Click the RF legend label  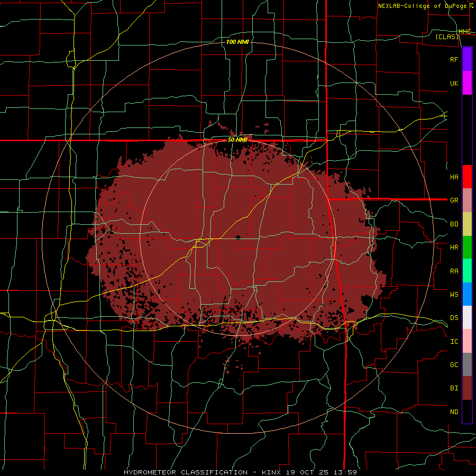[454, 59]
